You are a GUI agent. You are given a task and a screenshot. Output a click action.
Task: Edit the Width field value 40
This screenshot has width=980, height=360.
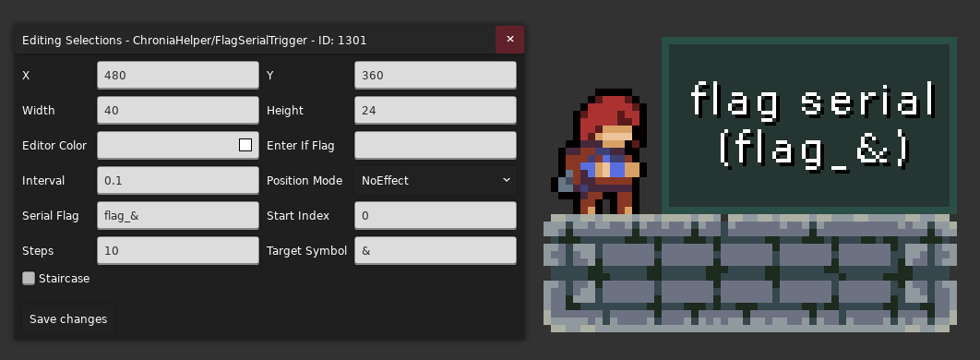(x=178, y=110)
